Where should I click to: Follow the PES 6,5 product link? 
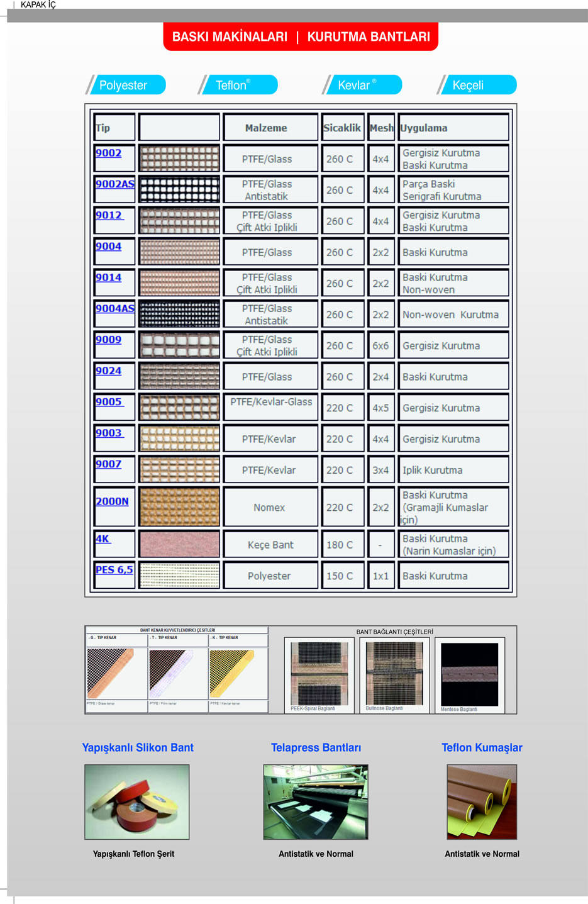coord(114,570)
